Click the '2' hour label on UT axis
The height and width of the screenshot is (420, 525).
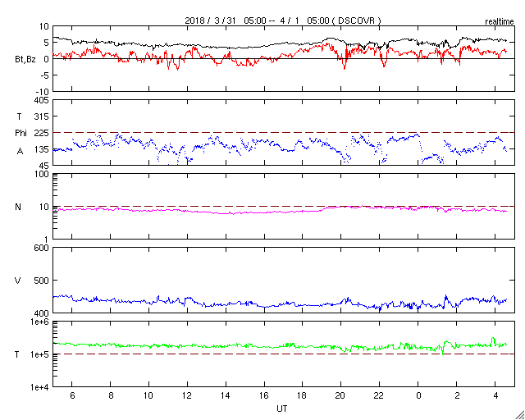(x=457, y=395)
